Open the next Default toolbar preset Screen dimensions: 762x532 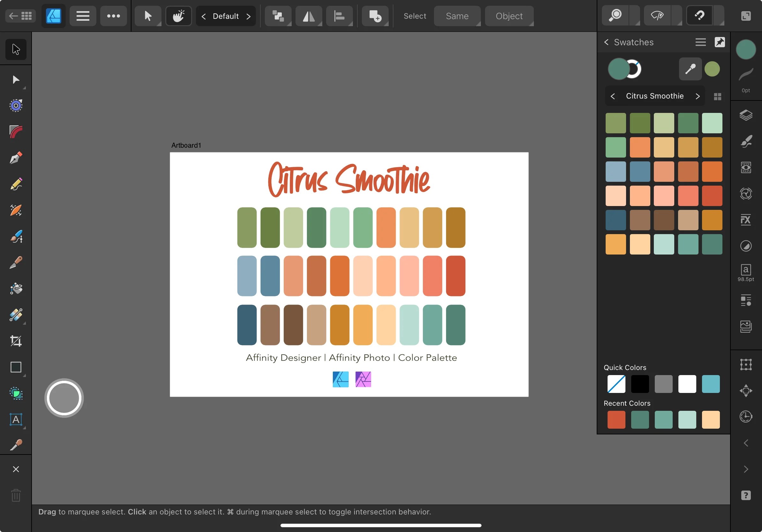(249, 16)
